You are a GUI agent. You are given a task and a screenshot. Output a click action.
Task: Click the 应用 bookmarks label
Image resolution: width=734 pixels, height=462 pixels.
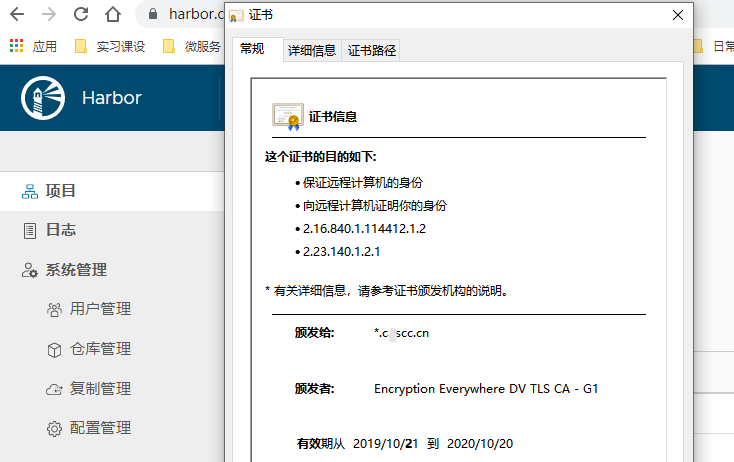coord(44,46)
